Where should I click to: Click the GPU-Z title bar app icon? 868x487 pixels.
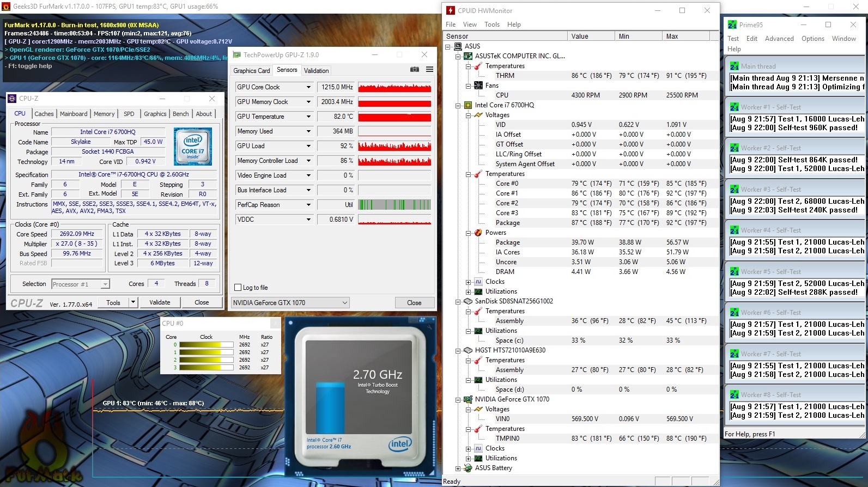[x=237, y=55]
